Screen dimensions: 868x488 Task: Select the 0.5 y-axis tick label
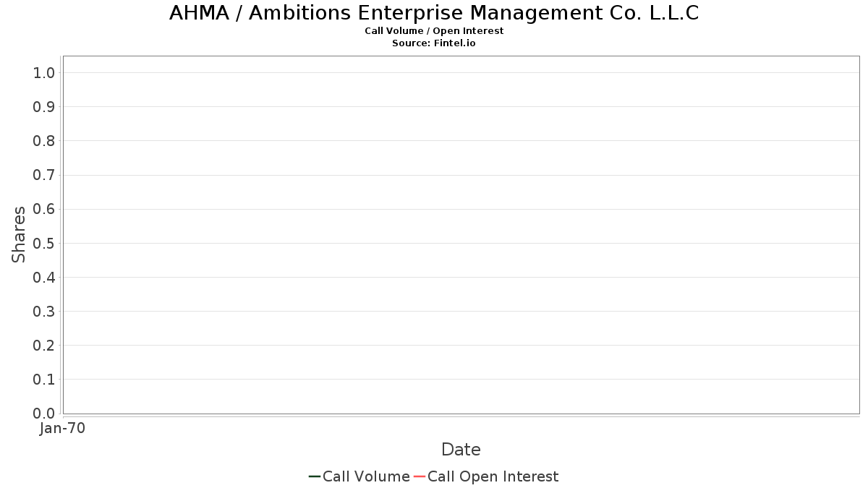click(x=44, y=243)
